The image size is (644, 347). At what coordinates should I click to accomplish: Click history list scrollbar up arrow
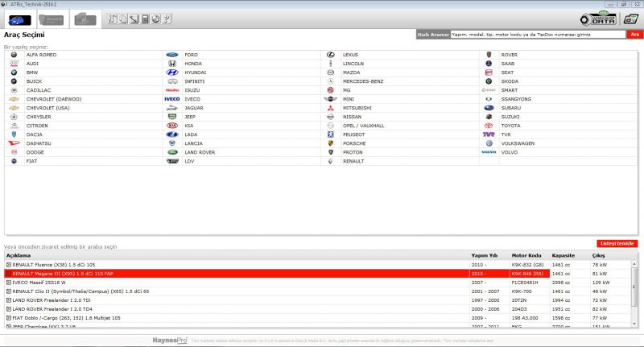634,264
